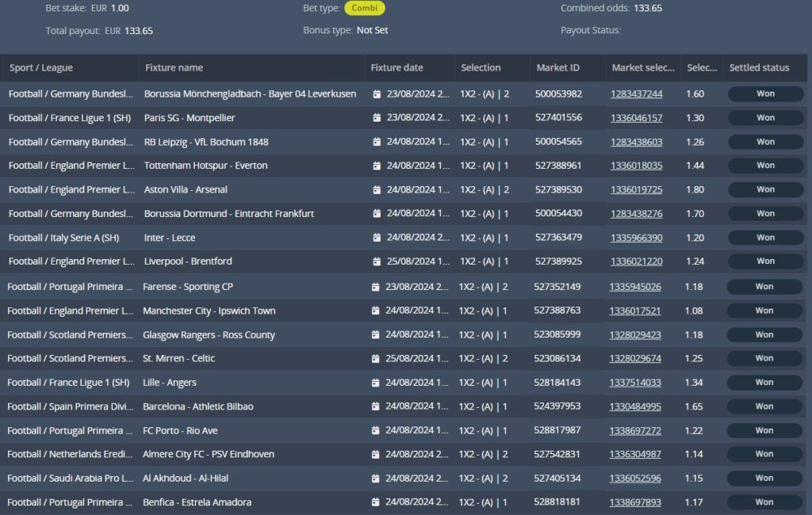Click the Combined odds value 133.65

pos(647,8)
